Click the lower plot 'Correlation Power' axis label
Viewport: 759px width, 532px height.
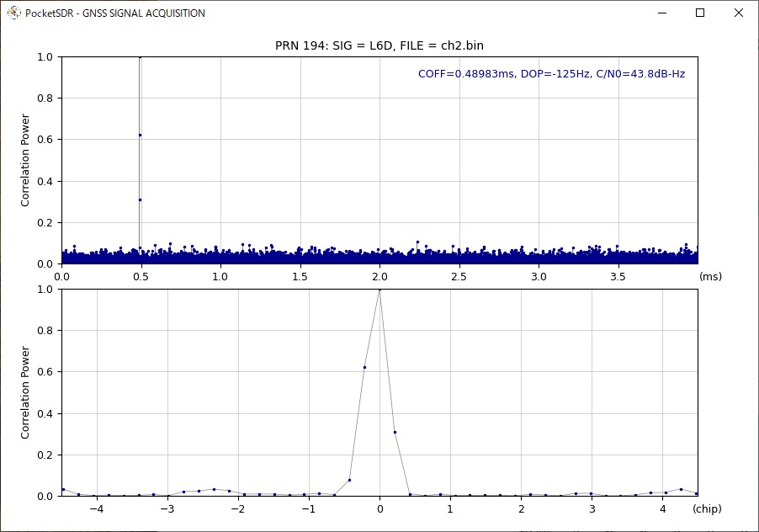25,392
